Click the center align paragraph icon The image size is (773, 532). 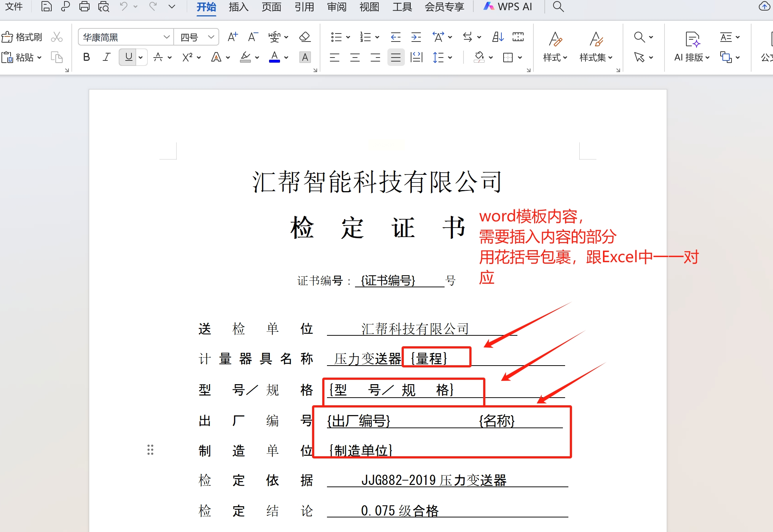(x=355, y=58)
